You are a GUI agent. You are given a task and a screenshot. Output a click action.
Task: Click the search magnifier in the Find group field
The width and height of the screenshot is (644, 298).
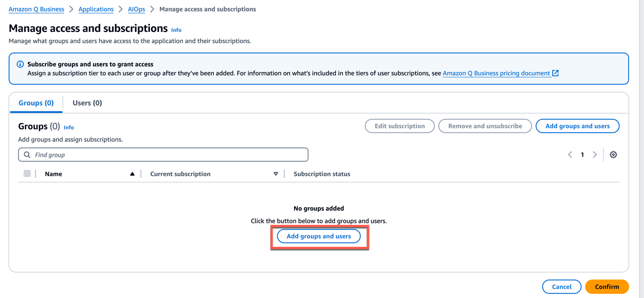point(27,154)
